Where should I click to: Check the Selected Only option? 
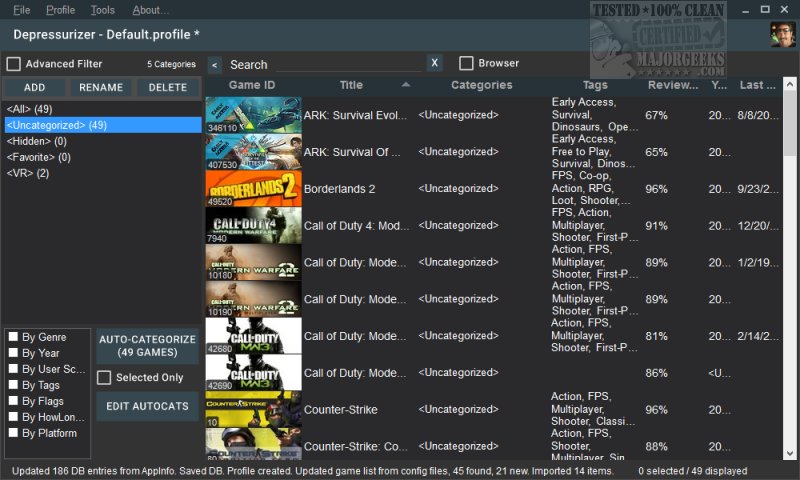tap(104, 378)
